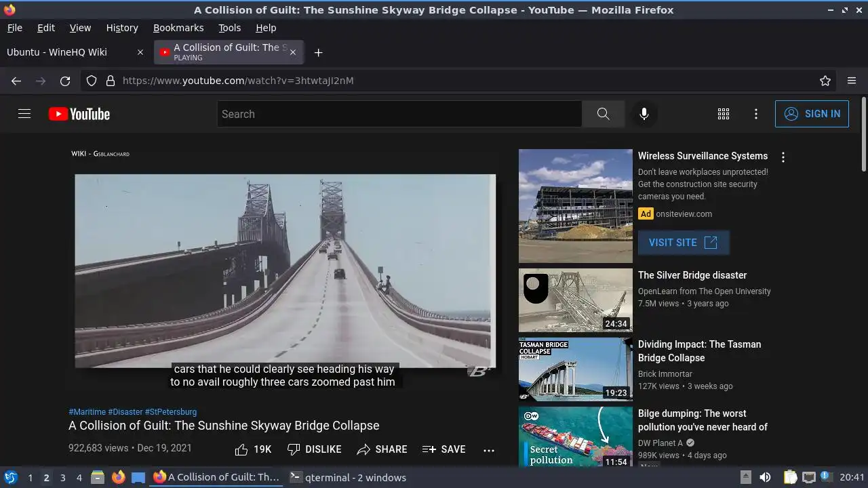Open the File menu
The width and height of the screenshot is (868, 488).
pyautogui.click(x=14, y=28)
